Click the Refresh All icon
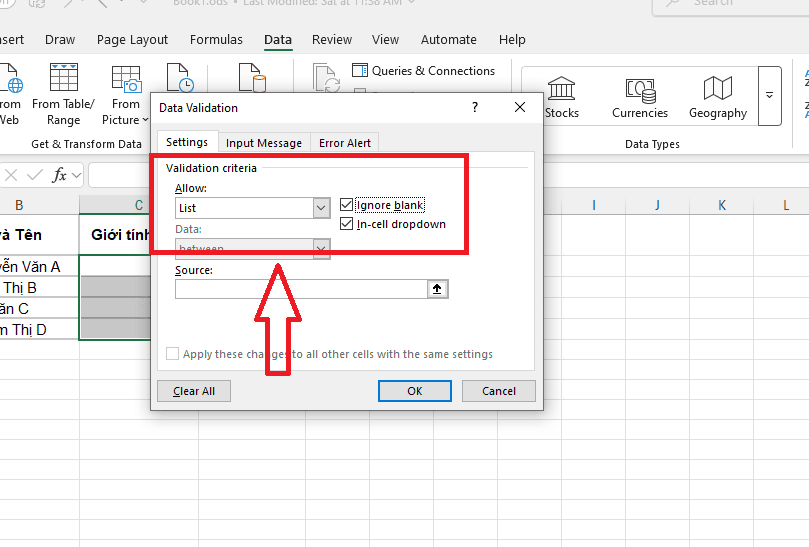809x547 pixels. pyautogui.click(x=327, y=77)
